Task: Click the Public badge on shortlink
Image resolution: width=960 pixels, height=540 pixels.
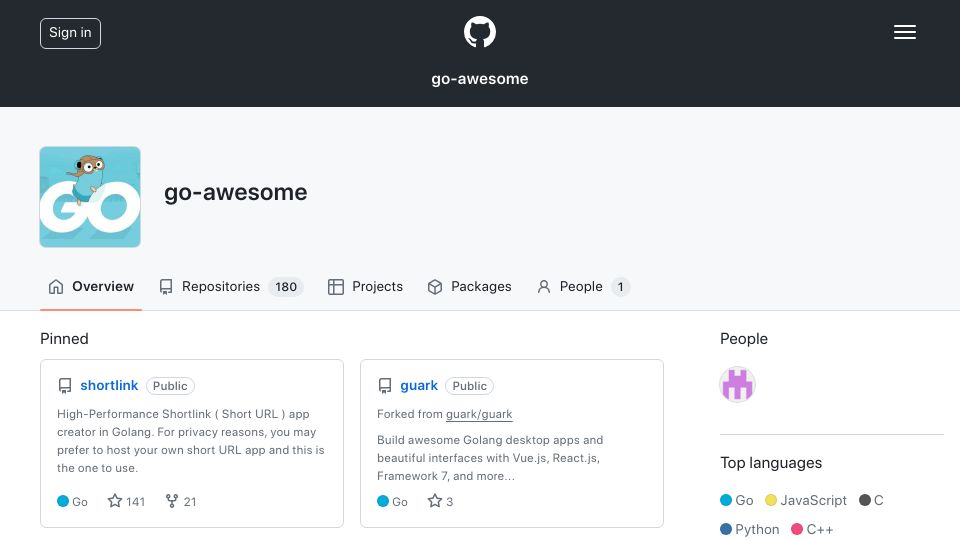Action: pyautogui.click(x=170, y=386)
